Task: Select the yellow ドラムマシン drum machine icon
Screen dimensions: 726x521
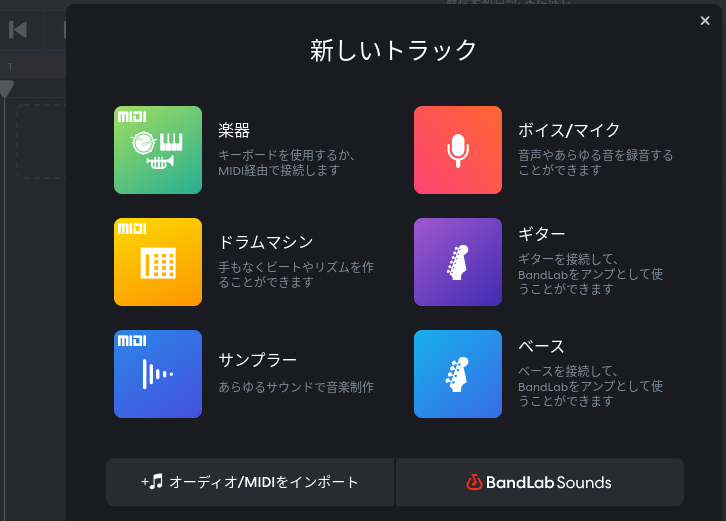Action: tap(158, 262)
